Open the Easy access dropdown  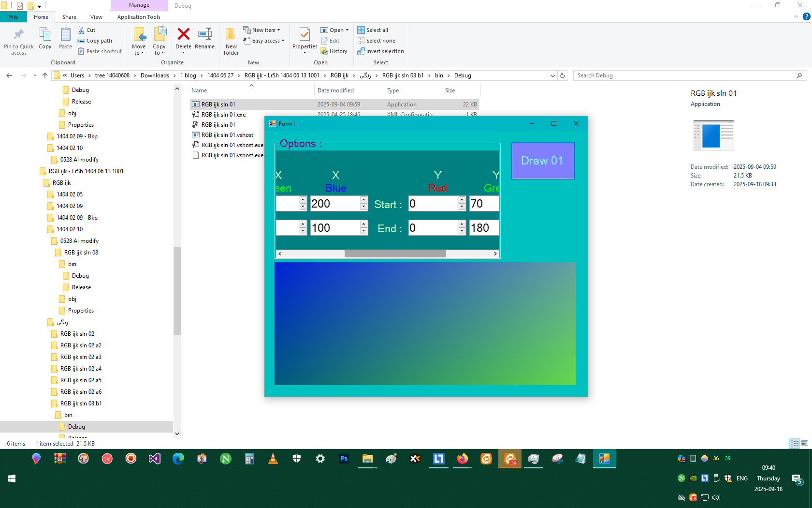265,41
